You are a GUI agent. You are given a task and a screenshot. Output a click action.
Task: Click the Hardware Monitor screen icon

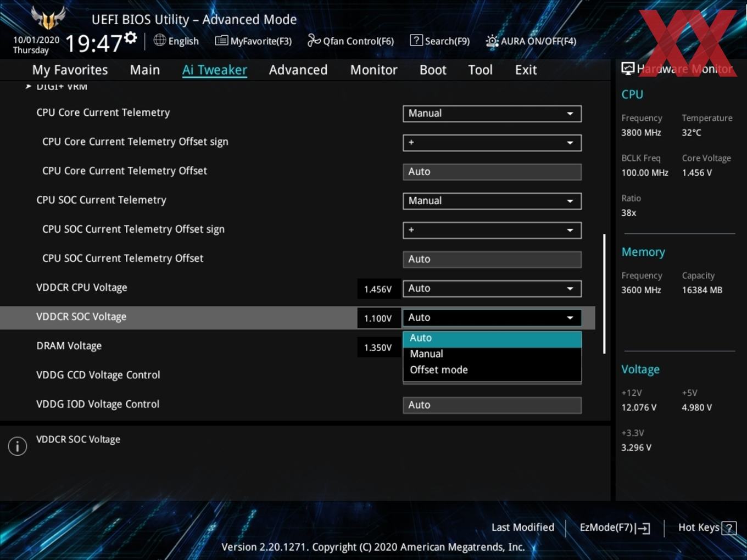(x=628, y=69)
